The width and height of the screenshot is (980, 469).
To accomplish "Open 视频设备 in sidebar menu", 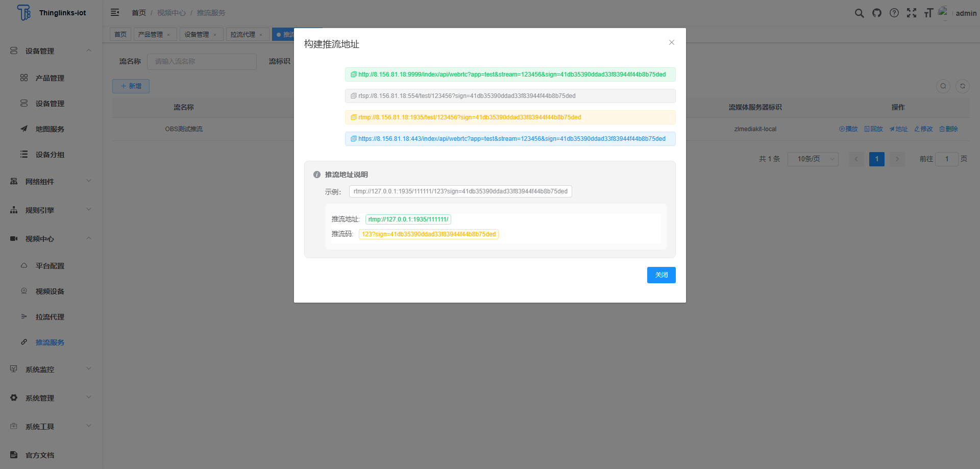I will (50, 291).
